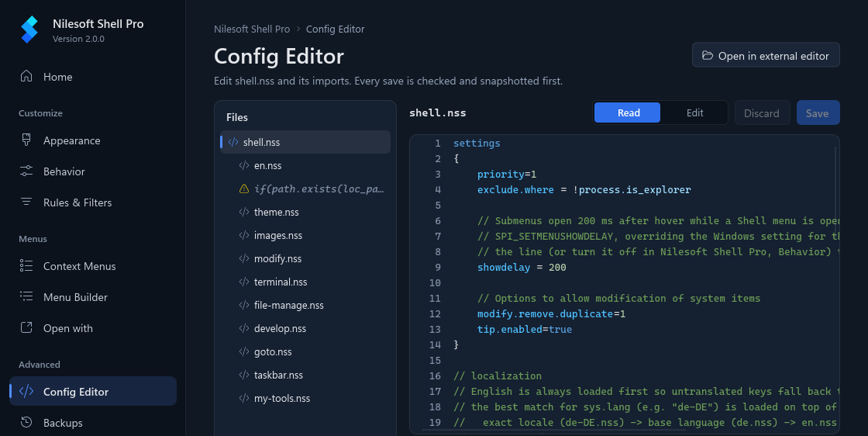
Task: Click the code icon beside shell.nss file
Action: tap(233, 143)
